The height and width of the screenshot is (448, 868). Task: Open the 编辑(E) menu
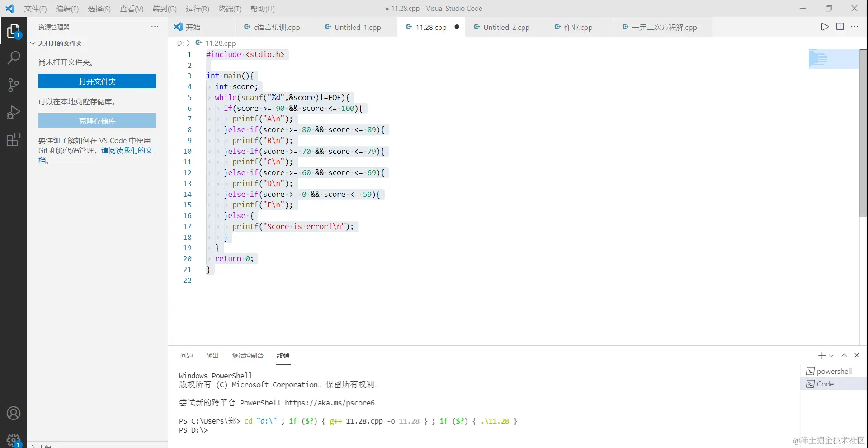click(x=67, y=9)
